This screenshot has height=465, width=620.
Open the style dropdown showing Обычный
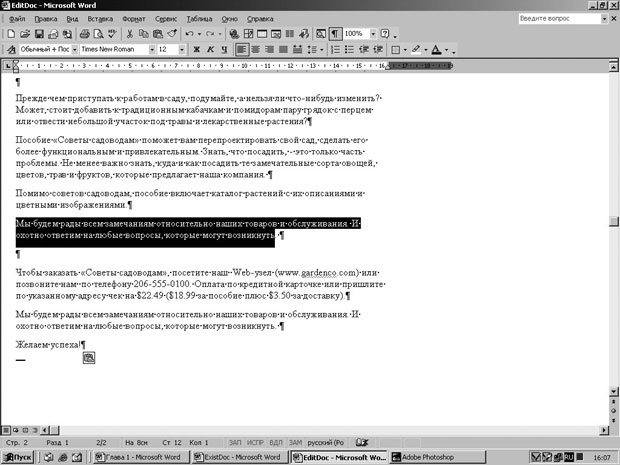74,50
